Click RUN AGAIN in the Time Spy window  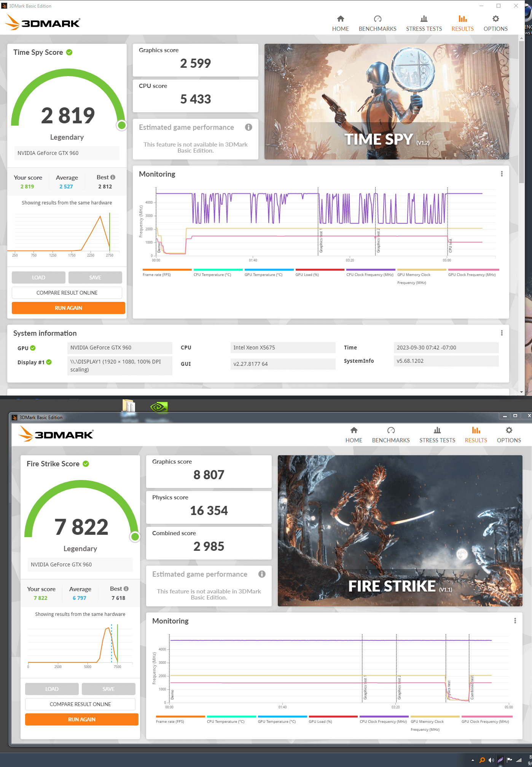tap(68, 308)
